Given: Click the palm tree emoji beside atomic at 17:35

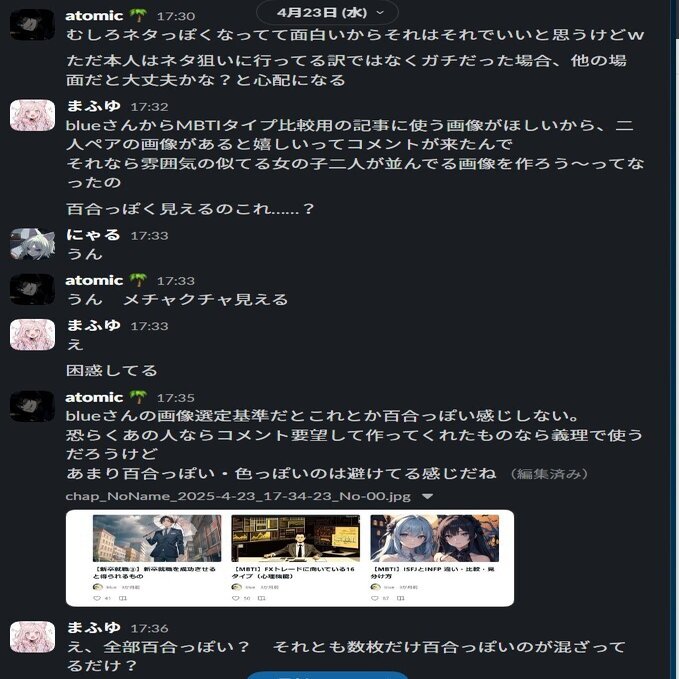Looking at the screenshot, I should [139, 398].
